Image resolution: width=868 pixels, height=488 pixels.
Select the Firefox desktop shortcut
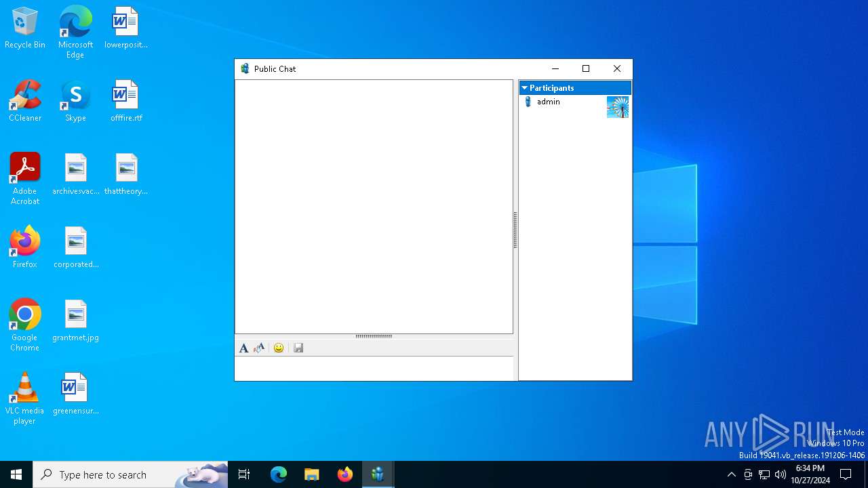[x=25, y=248]
